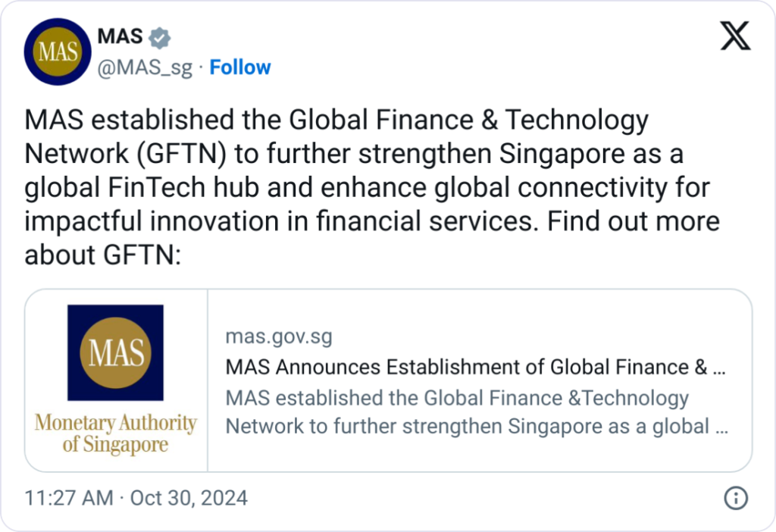776x532 pixels.
Task: Click the link card description text
Action: (476, 412)
